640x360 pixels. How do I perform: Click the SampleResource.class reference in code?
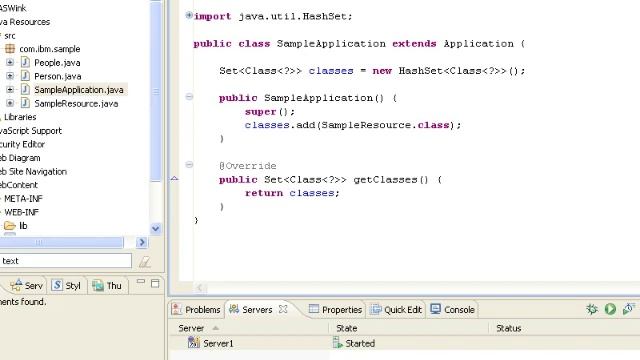385,125
